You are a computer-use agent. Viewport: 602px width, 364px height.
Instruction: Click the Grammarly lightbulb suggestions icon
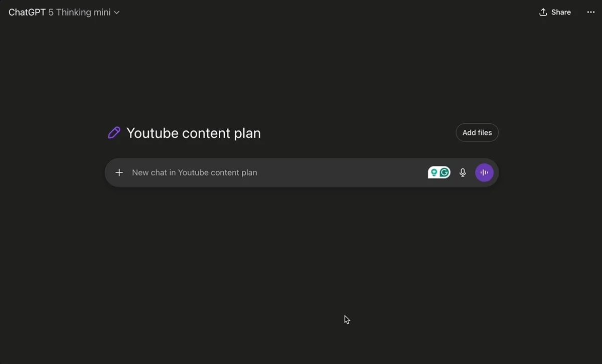coord(434,172)
